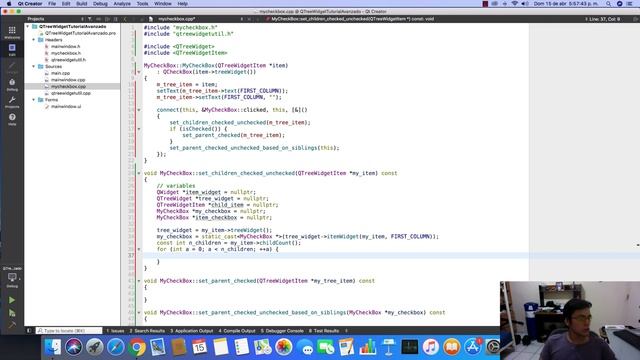Open Calendar from the dock
640x360 pixels.
[x=199, y=347]
